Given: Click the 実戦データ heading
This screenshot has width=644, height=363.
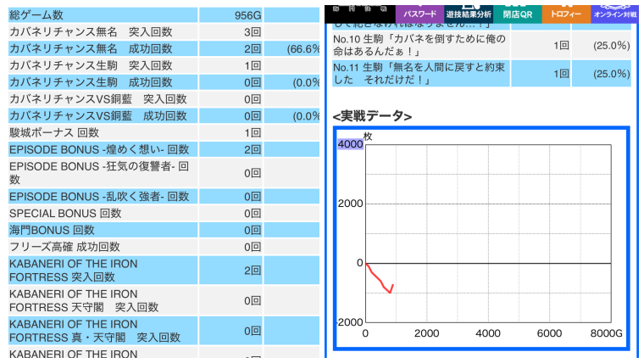Looking at the screenshot, I should point(372,116).
